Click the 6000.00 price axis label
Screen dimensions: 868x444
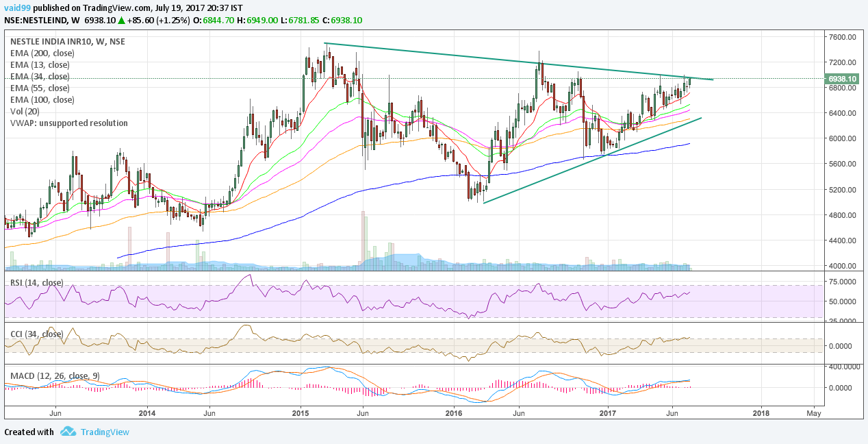pos(844,138)
